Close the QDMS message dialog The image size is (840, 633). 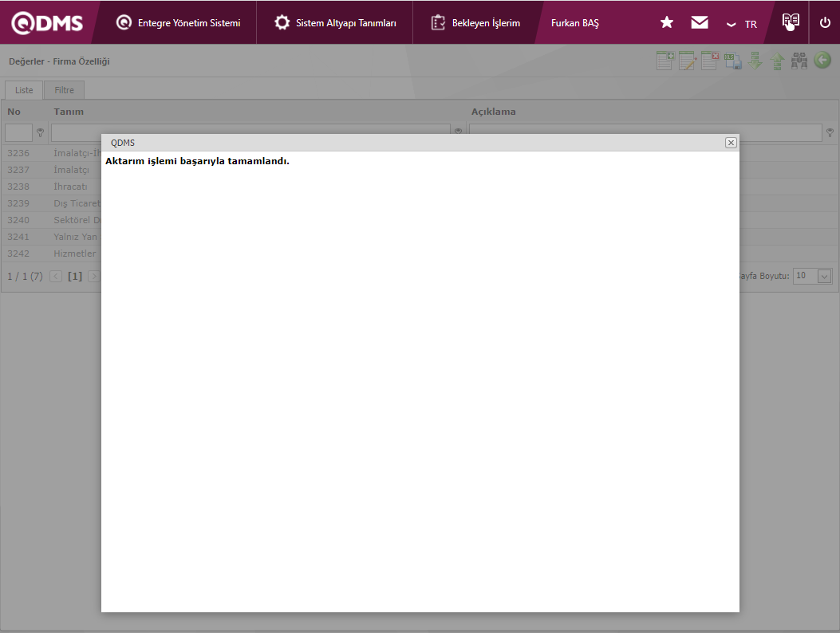[x=731, y=143]
